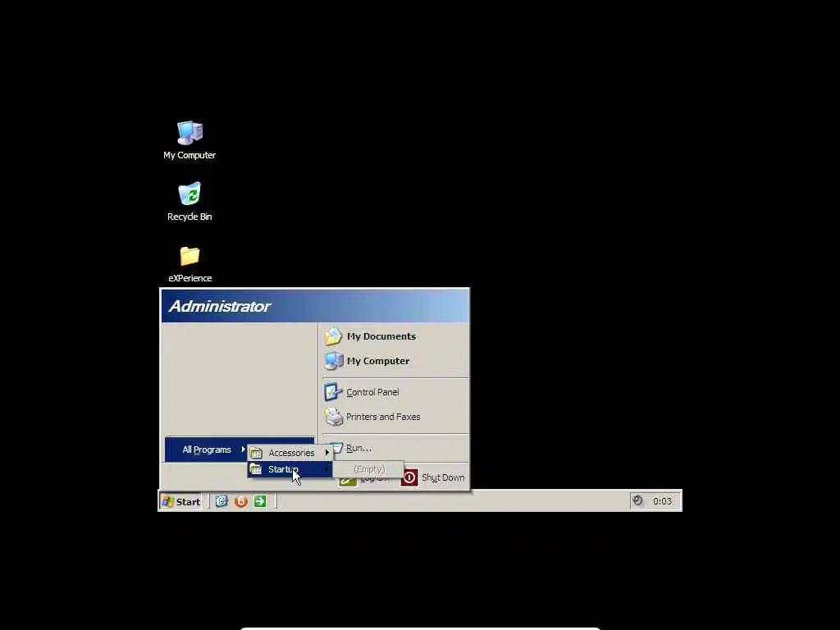Image resolution: width=840 pixels, height=630 pixels.
Task: Launch the blue quick launch icon
Action: click(x=221, y=501)
